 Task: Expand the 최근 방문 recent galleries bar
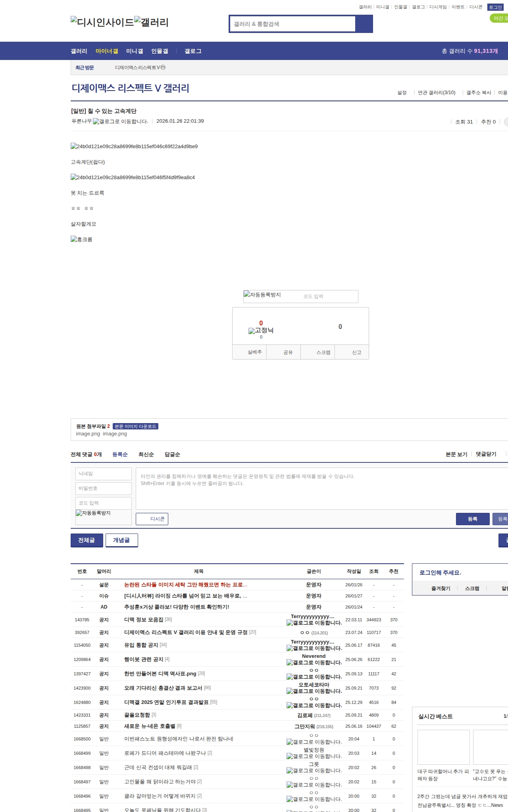85,68
